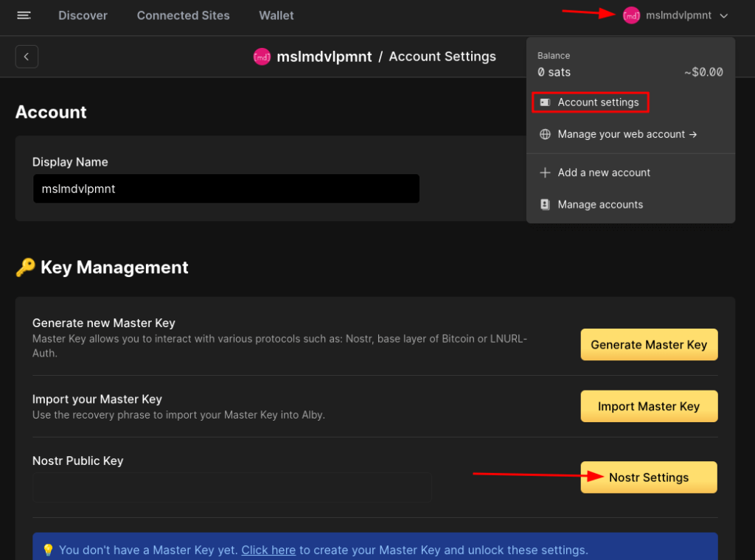Click the Generate new Master Key heading
755x560 pixels.
[x=103, y=323]
